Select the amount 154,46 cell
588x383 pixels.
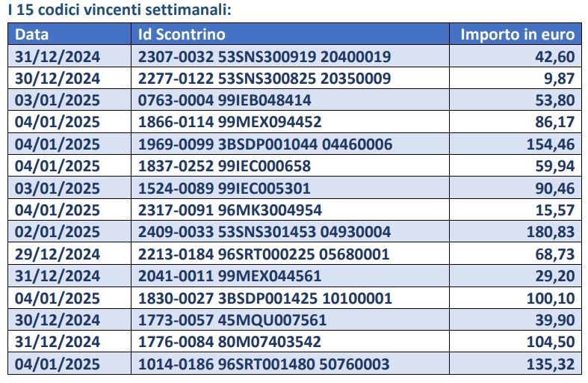[x=516, y=144]
